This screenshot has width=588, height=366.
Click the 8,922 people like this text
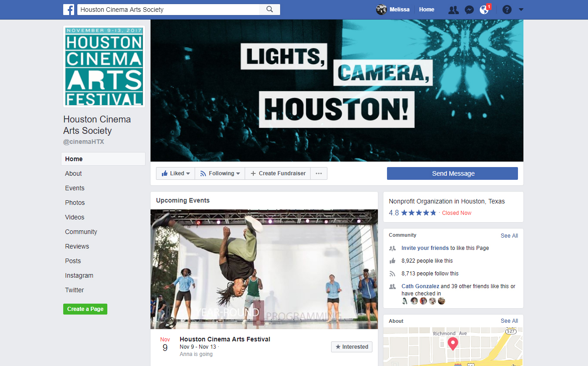[427, 261]
